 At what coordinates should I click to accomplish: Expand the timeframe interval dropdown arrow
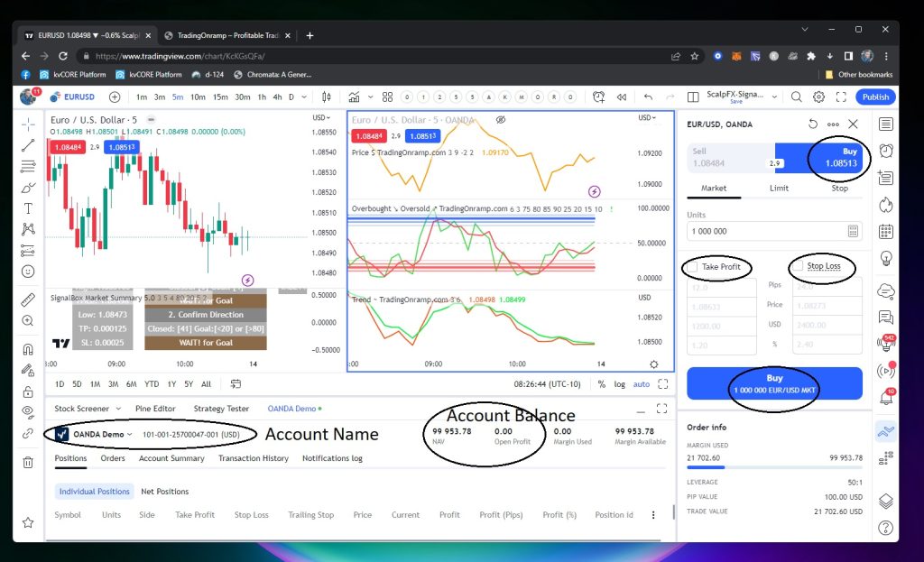[303, 97]
